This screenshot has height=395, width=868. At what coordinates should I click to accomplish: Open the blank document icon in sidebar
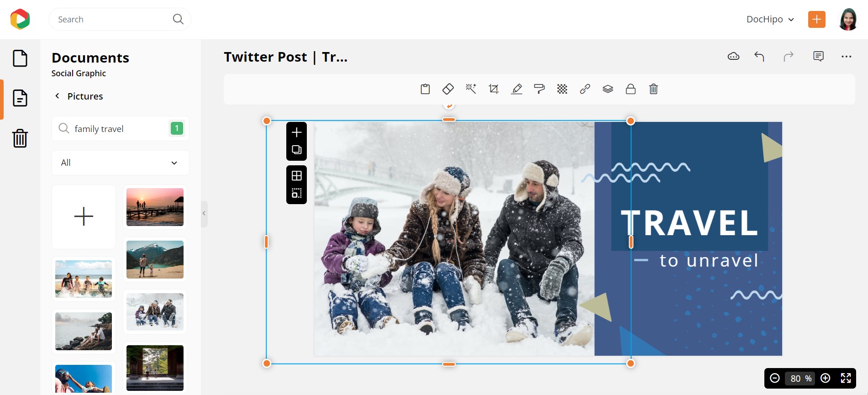point(20,58)
